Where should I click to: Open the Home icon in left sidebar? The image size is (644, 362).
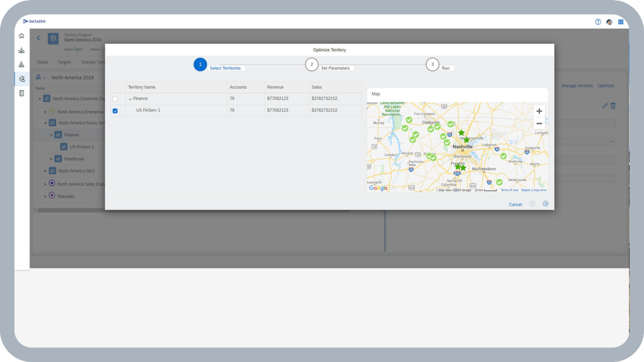22,36
